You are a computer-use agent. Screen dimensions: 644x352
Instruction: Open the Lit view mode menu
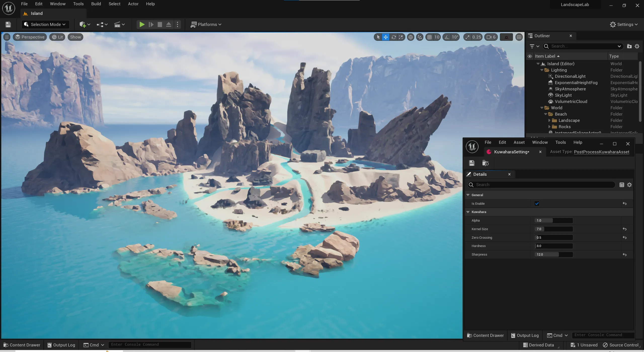57,37
